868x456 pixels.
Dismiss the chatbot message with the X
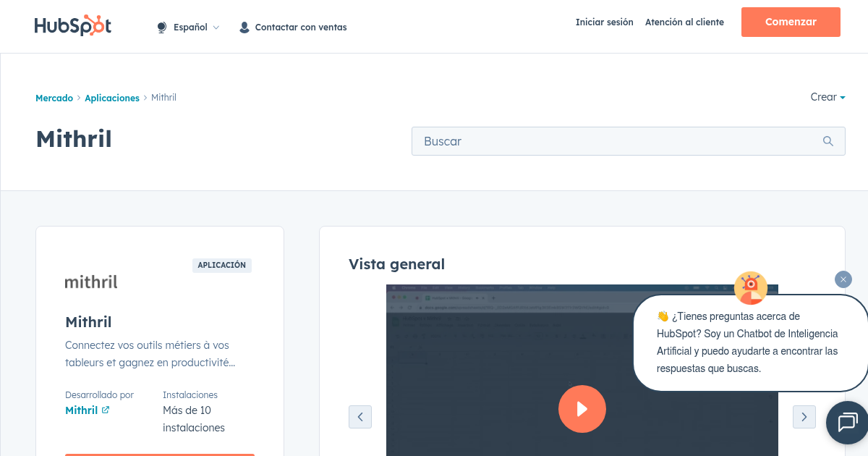(x=843, y=279)
